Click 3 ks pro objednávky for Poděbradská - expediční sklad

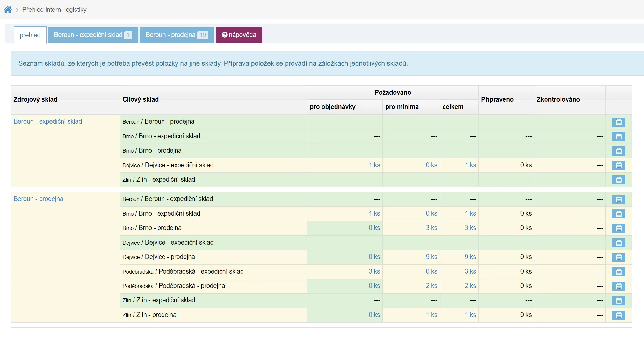pyautogui.click(x=374, y=271)
